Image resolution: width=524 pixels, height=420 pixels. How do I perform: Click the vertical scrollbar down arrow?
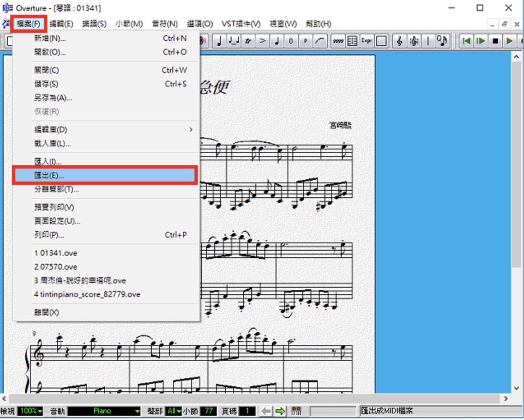click(517, 388)
